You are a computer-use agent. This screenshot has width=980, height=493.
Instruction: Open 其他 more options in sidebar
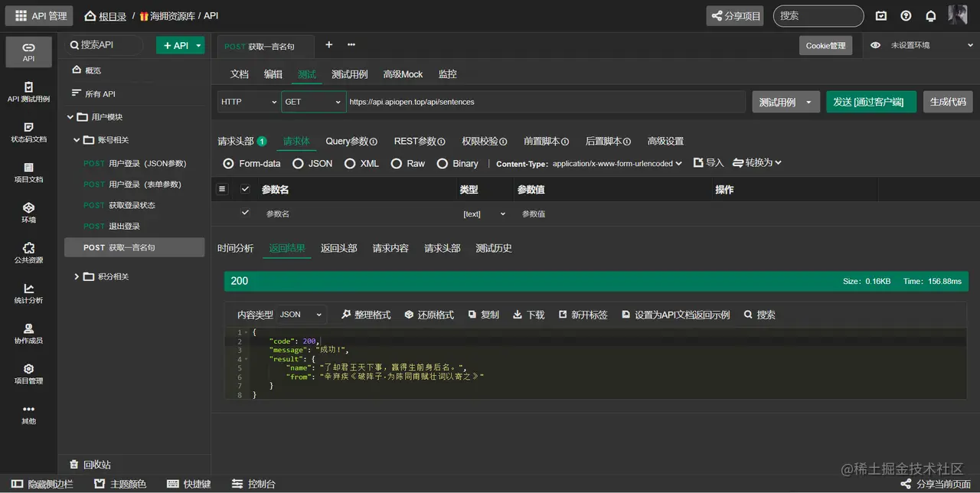click(28, 414)
